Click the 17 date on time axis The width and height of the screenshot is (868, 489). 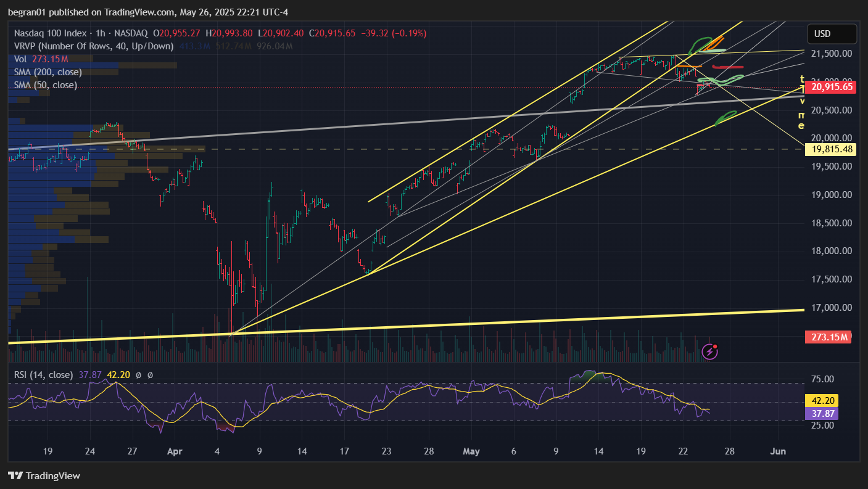click(344, 451)
